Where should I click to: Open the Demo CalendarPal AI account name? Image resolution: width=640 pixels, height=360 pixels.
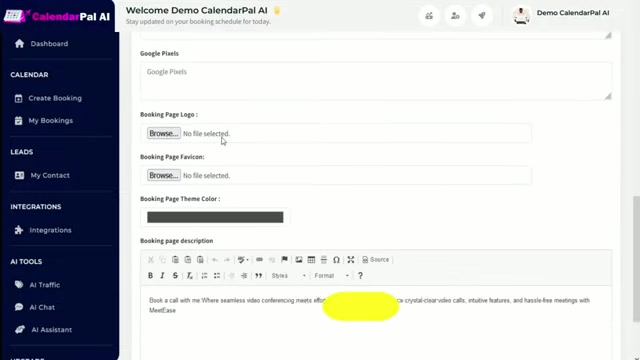tap(573, 13)
